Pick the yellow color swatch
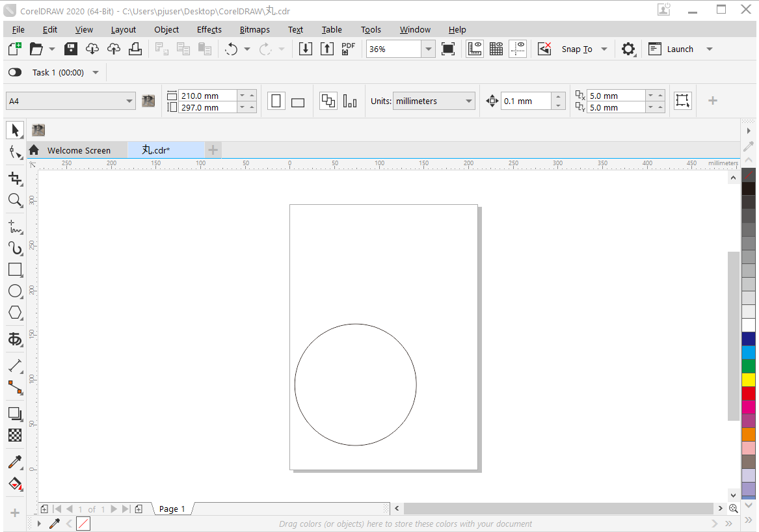 749,380
